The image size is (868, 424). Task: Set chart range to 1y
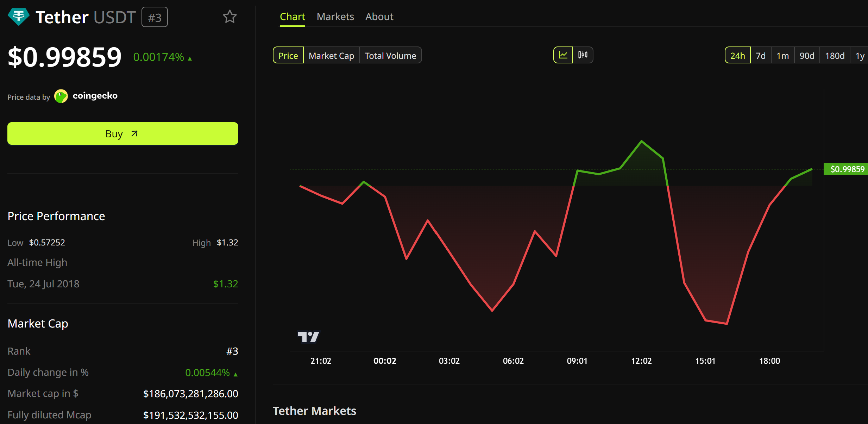tap(860, 55)
